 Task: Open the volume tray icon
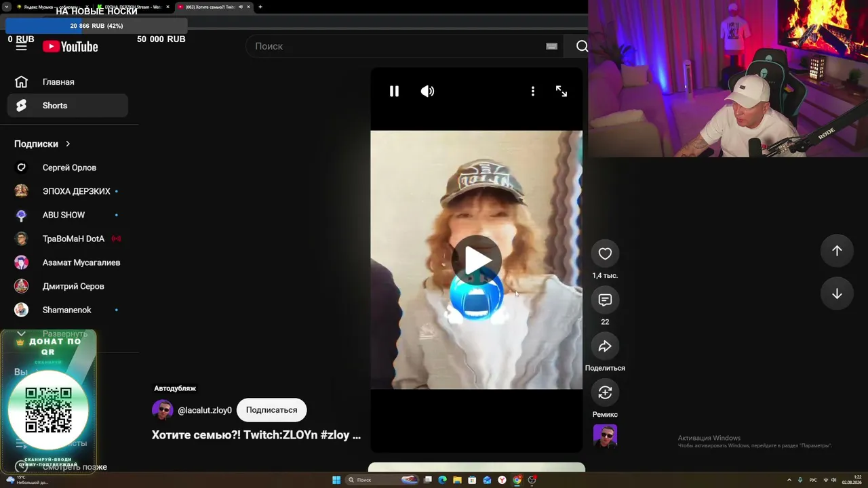[833, 480]
